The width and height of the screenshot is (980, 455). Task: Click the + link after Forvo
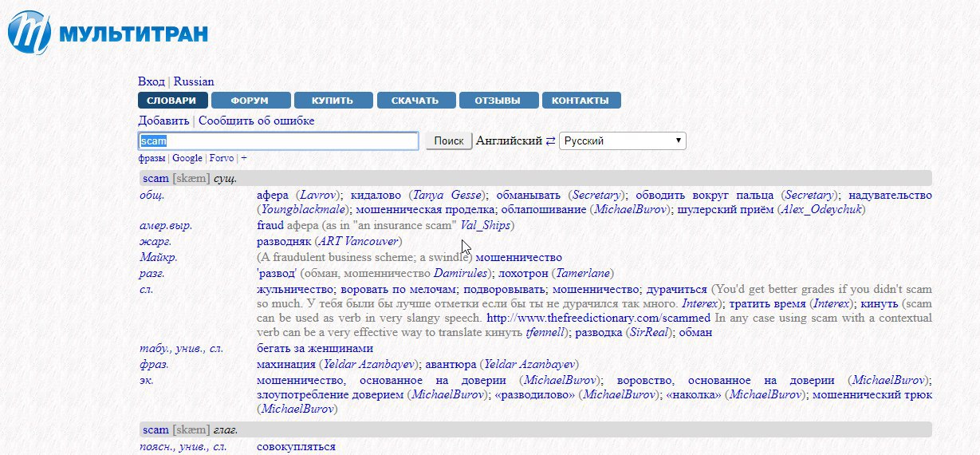click(244, 158)
